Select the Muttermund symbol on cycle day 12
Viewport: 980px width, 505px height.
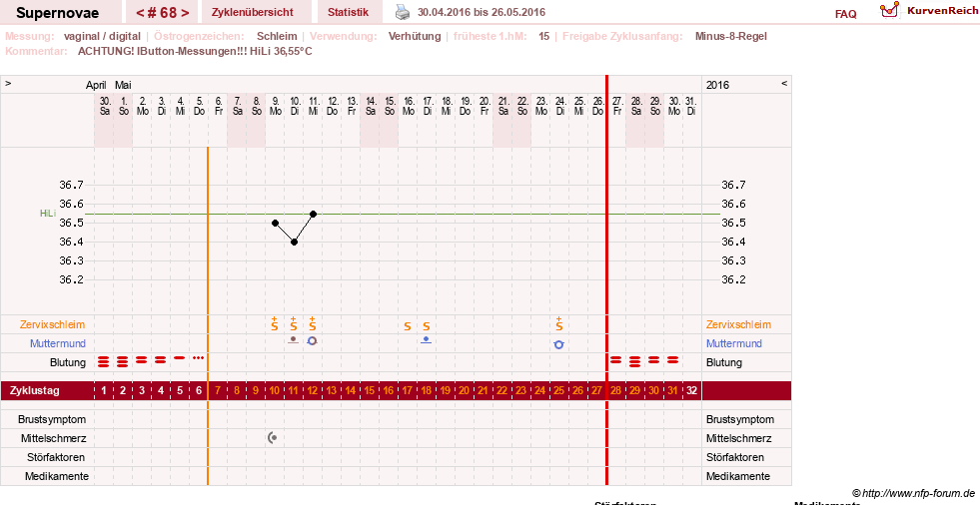312,341
